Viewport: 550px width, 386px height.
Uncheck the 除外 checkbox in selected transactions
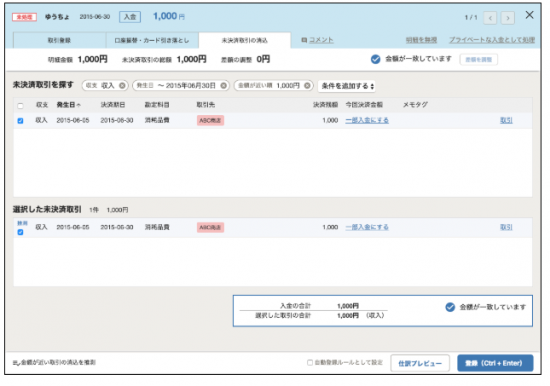point(20,232)
